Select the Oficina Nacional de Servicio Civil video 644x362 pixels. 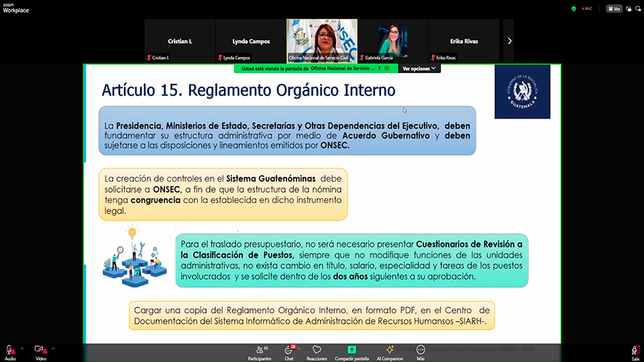coord(322,40)
